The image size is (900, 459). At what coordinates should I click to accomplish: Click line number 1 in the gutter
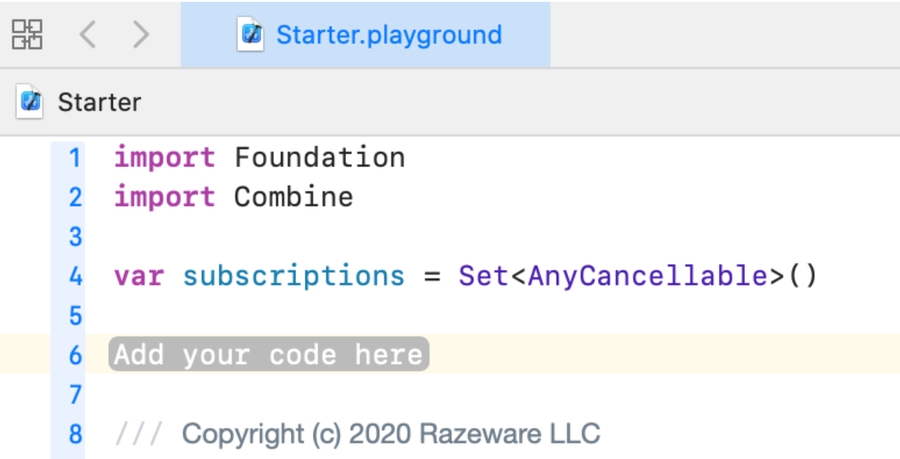coord(75,158)
